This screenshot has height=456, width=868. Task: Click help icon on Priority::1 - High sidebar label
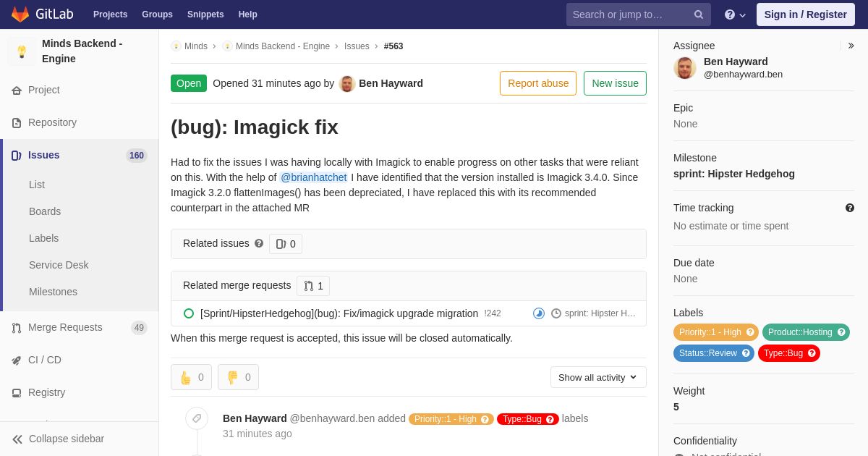(750, 332)
